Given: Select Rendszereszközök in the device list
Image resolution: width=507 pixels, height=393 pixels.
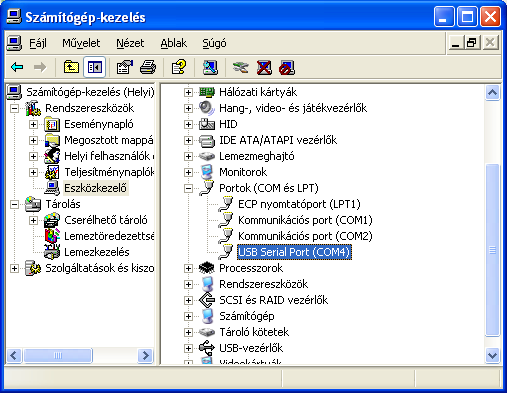Looking at the screenshot, I should tap(264, 284).
